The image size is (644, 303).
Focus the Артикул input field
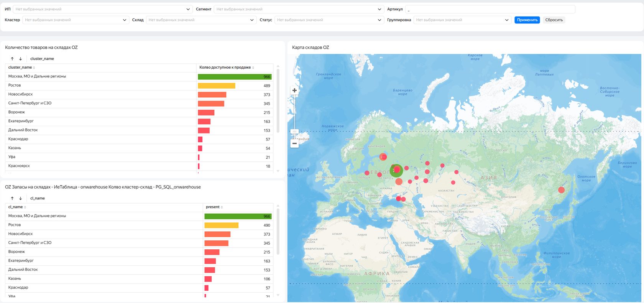coord(490,9)
